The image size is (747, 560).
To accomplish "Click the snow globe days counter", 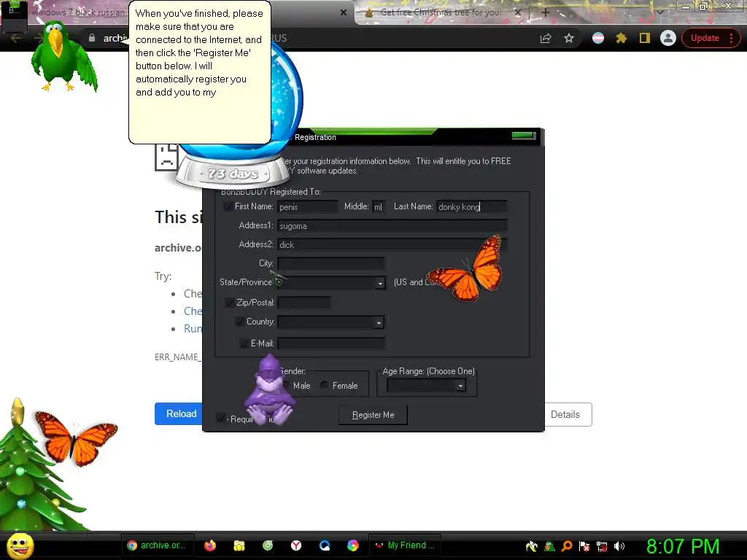I will pyautogui.click(x=233, y=174).
